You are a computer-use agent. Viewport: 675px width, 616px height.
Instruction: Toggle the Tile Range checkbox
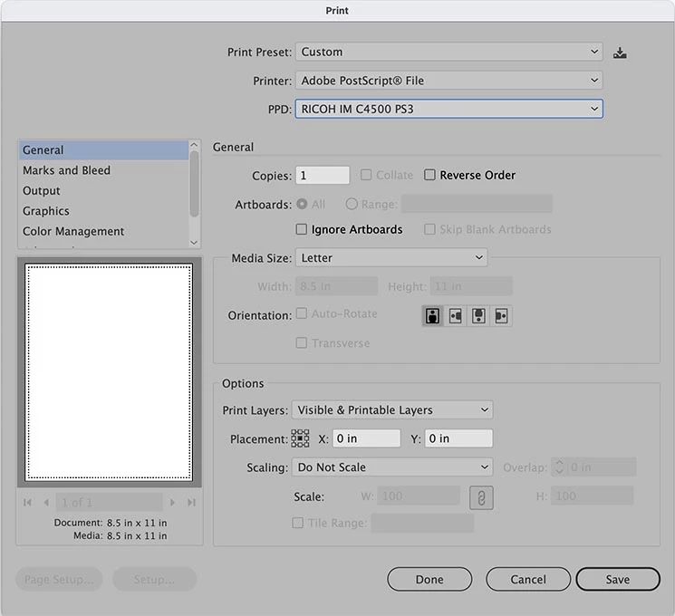pos(297,523)
